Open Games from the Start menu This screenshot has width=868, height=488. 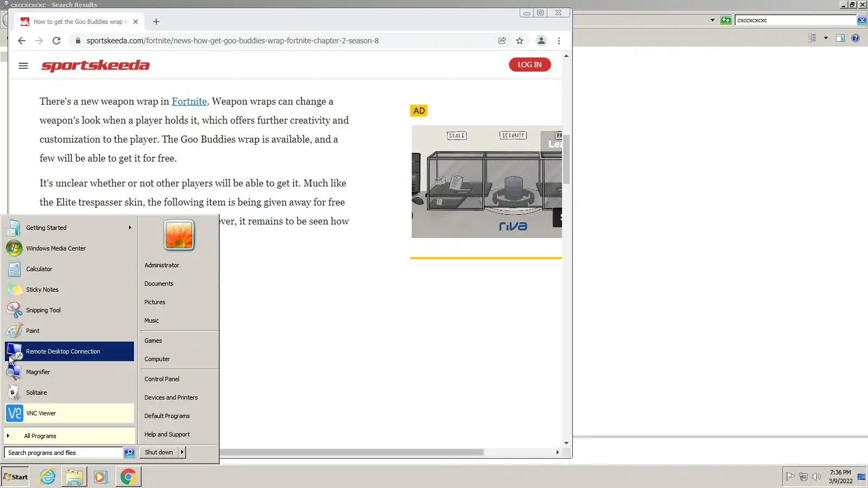tap(153, 341)
